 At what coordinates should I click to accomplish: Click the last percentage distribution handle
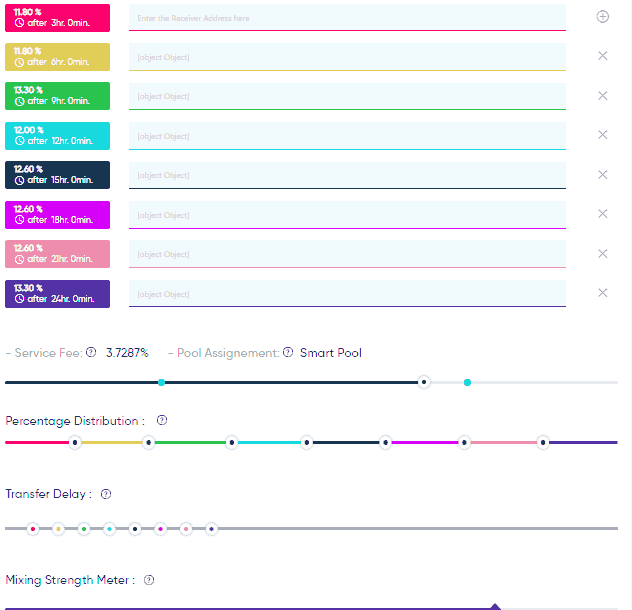click(542, 442)
